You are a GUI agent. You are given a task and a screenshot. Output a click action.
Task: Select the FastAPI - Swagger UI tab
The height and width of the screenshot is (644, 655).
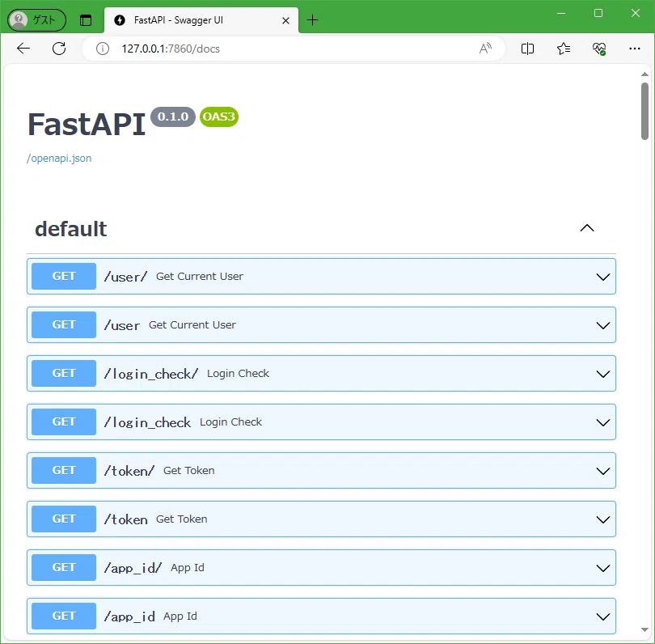[201, 20]
